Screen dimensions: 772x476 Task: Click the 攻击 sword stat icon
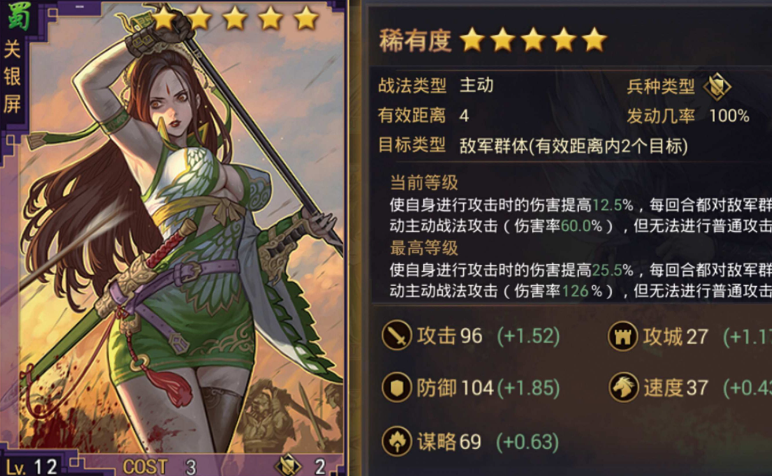pos(397,335)
